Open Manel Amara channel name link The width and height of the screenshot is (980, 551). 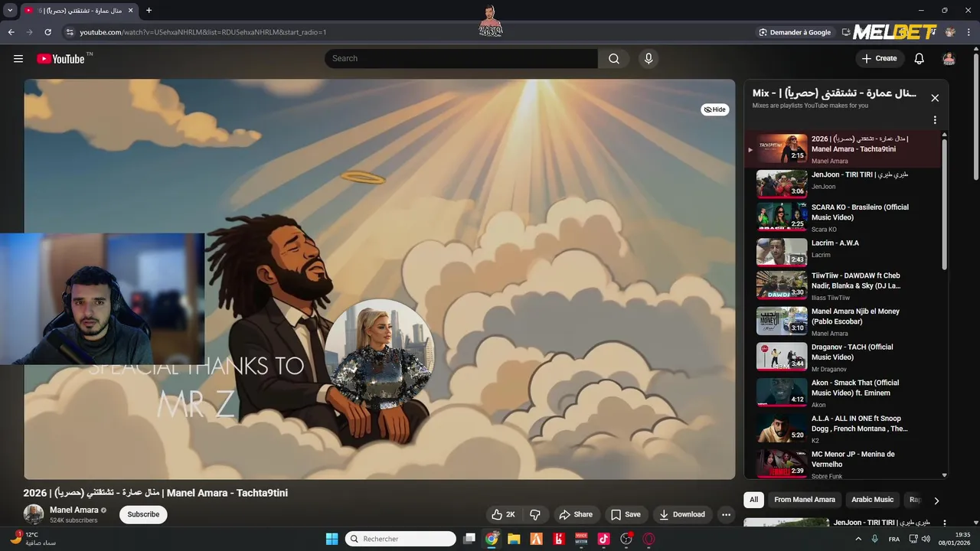tap(74, 510)
